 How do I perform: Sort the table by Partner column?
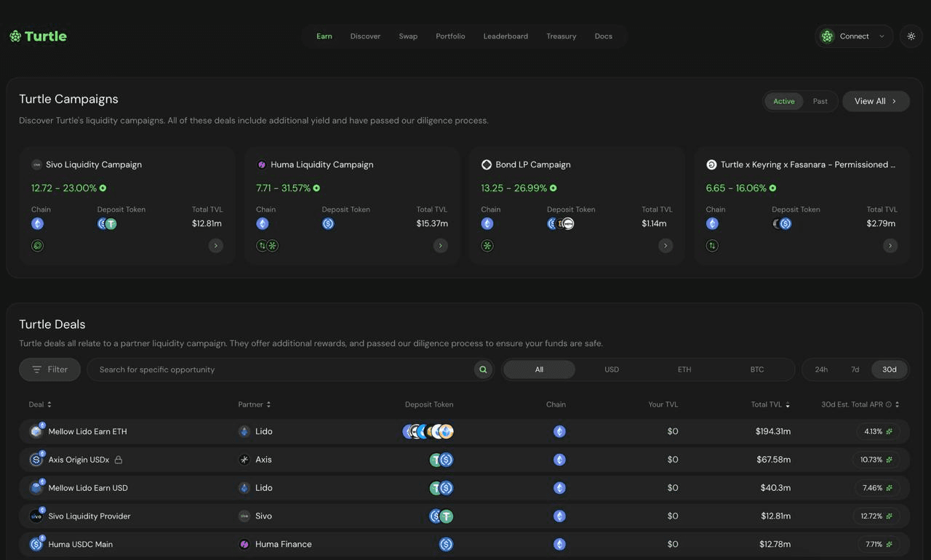pyautogui.click(x=255, y=404)
